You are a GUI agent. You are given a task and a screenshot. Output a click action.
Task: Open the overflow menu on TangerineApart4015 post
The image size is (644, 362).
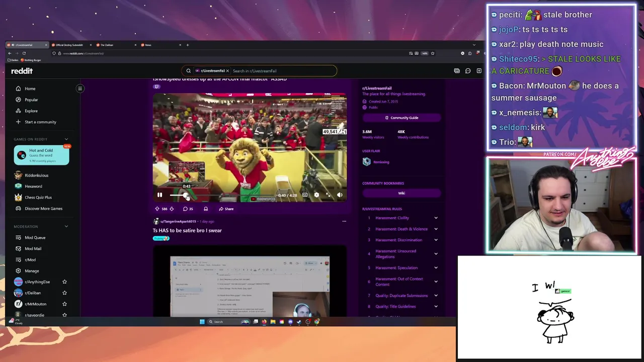pyautogui.click(x=344, y=221)
